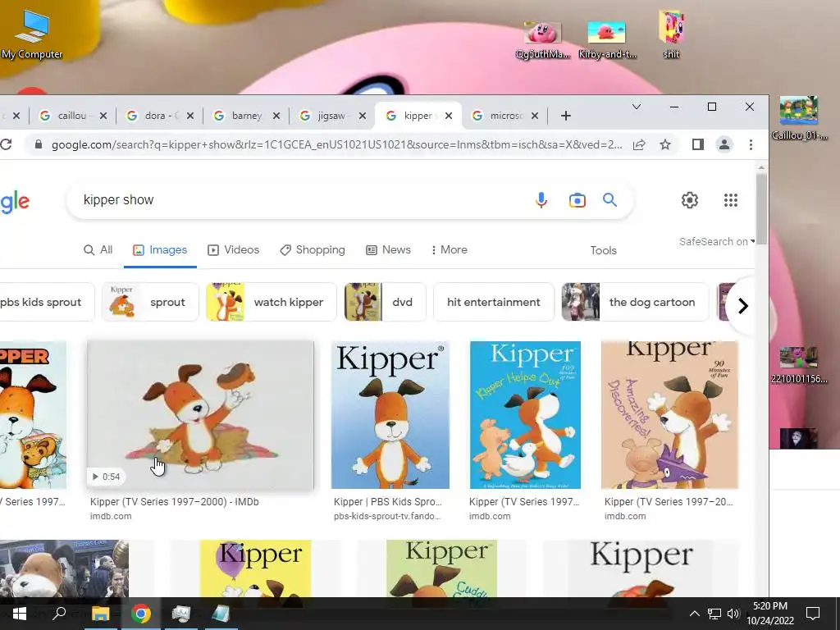Viewport: 840px width, 630px height.
Task: Open pbs-kids-sprout-tv.fando... source link
Action: click(x=387, y=517)
